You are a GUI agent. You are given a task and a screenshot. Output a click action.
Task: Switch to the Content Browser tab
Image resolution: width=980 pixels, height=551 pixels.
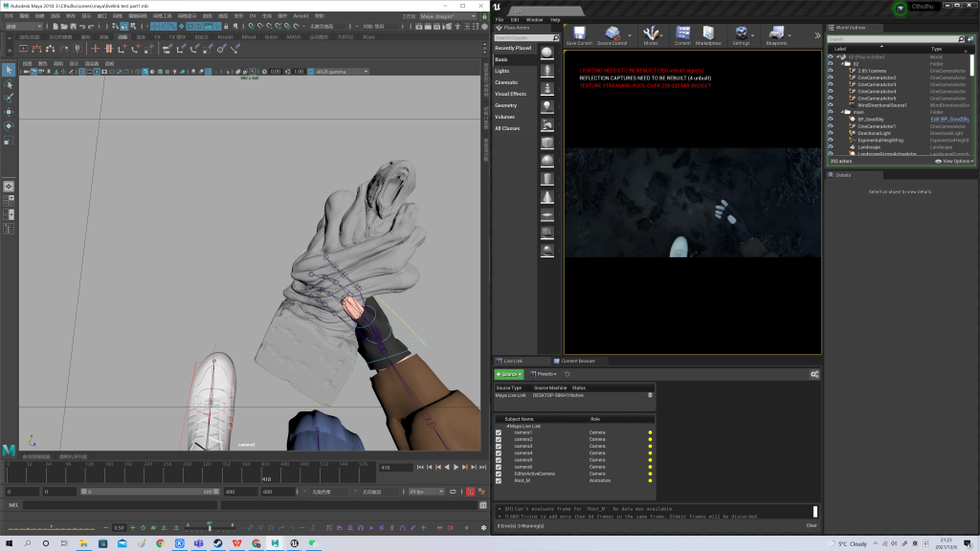(x=578, y=361)
